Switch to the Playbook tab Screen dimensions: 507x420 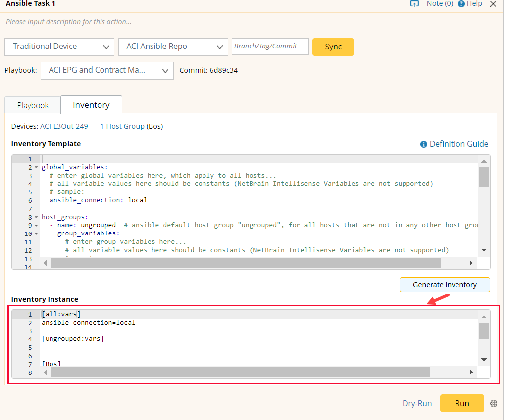coord(33,105)
